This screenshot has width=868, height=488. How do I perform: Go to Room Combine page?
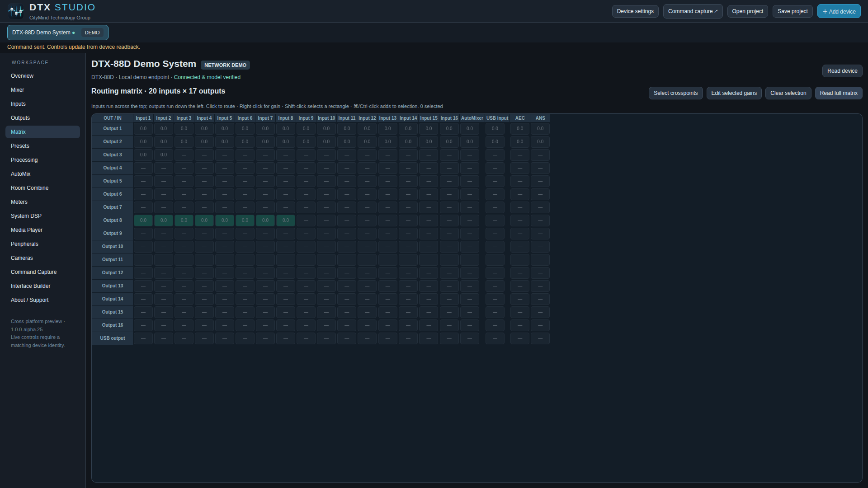click(x=42, y=188)
